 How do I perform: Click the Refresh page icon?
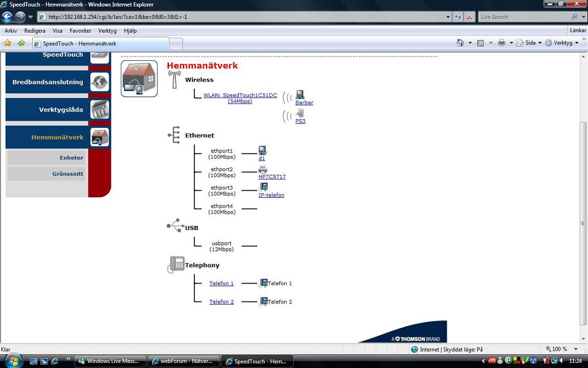coord(458,17)
